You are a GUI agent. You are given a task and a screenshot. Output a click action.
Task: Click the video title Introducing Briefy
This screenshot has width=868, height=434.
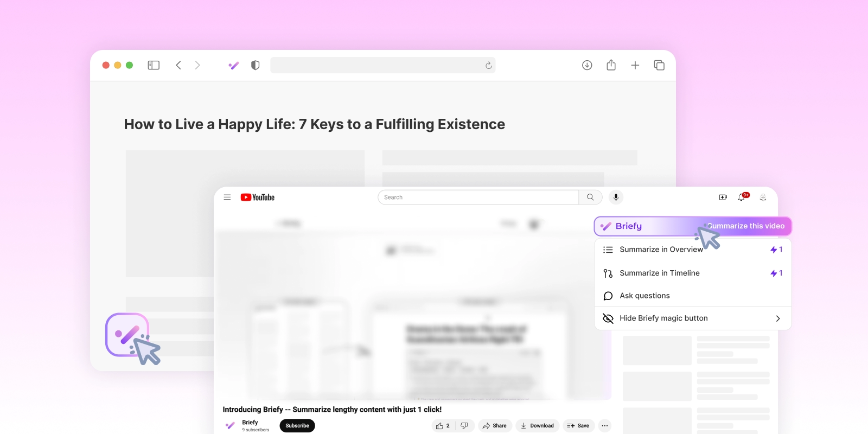(332, 410)
